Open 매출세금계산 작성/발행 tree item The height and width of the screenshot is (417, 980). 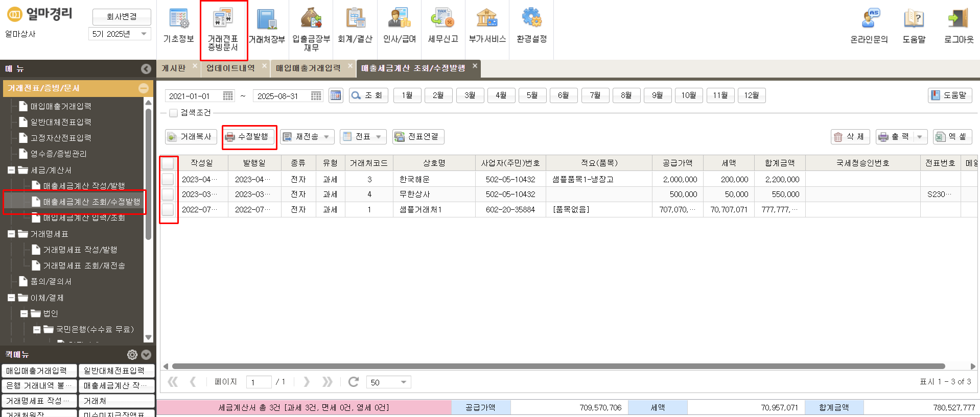click(x=84, y=186)
